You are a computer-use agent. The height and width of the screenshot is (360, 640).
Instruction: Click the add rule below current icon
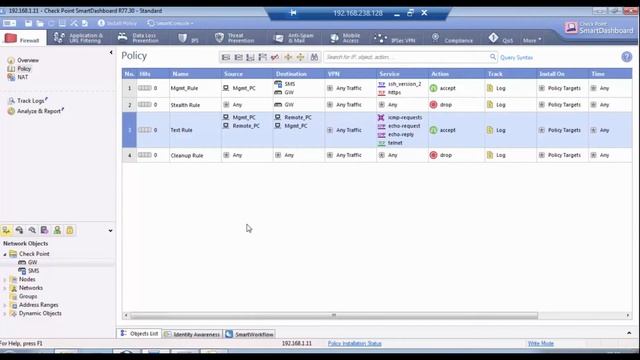251,57
